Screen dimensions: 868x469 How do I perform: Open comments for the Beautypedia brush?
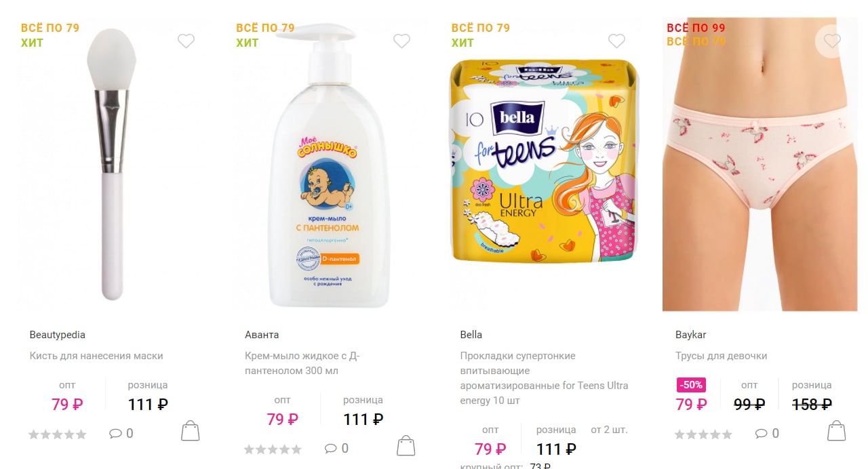coord(121,433)
